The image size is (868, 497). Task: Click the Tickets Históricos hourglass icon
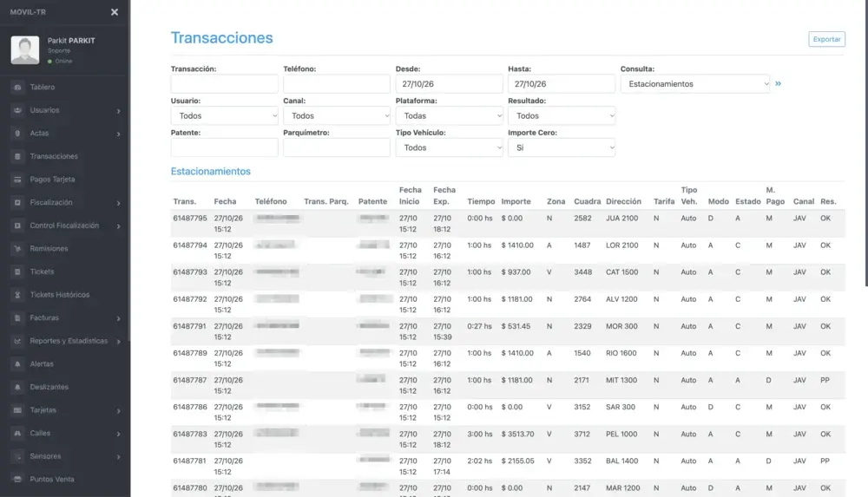coord(17,295)
